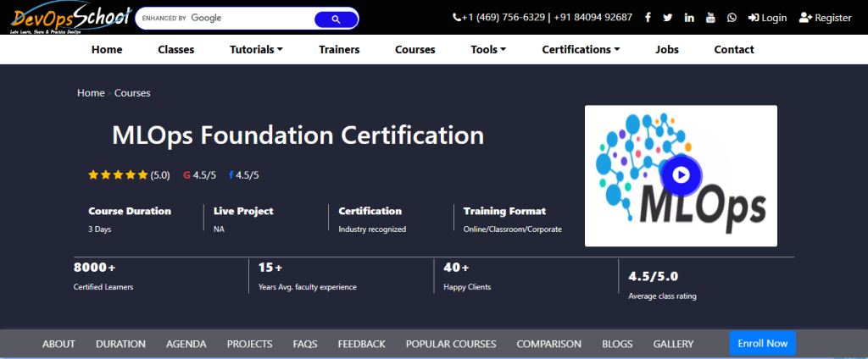Jump to the BLOGS section tab
The height and width of the screenshot is (359, 868).
tap(617, 344)
